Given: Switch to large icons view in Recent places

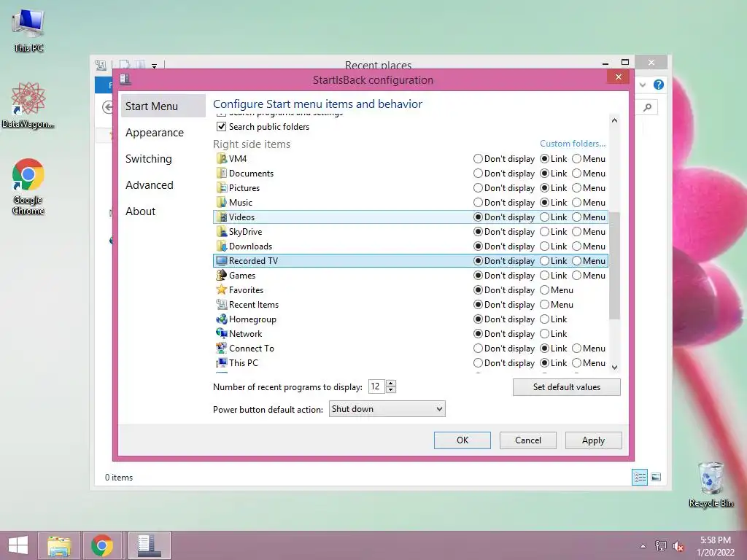Looking at the screenshot, I should [656, 477].
